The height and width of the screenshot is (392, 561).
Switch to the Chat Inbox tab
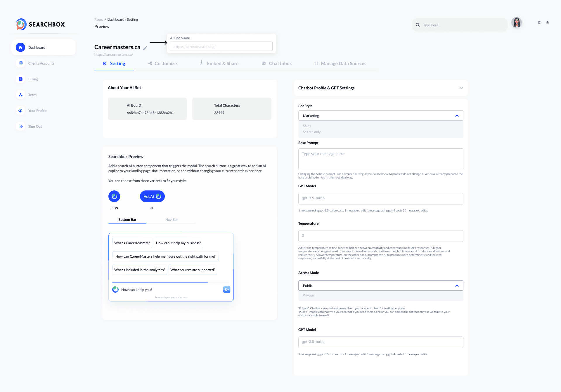[277, 64]
